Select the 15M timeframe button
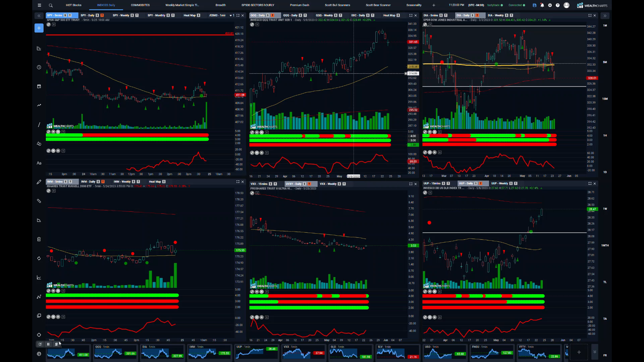This screenshot has height=362, width=644. click(x=605, y=99)
